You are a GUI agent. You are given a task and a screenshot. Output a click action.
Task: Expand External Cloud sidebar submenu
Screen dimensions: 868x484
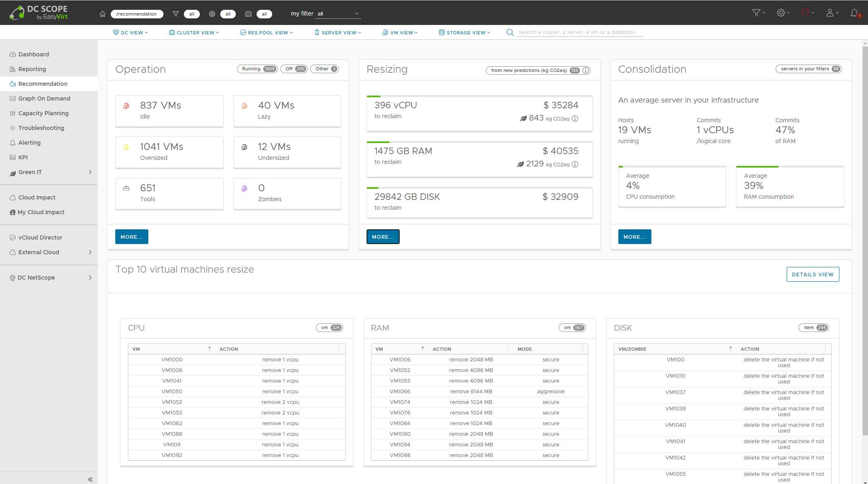(90, 252)
